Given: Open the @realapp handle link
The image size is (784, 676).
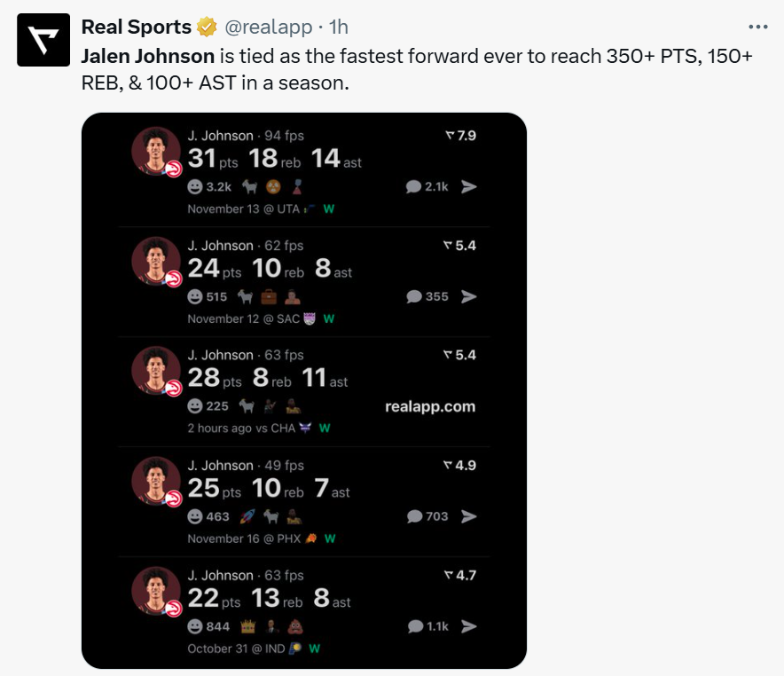Looking at the screenshot, I should click(262, 28).
